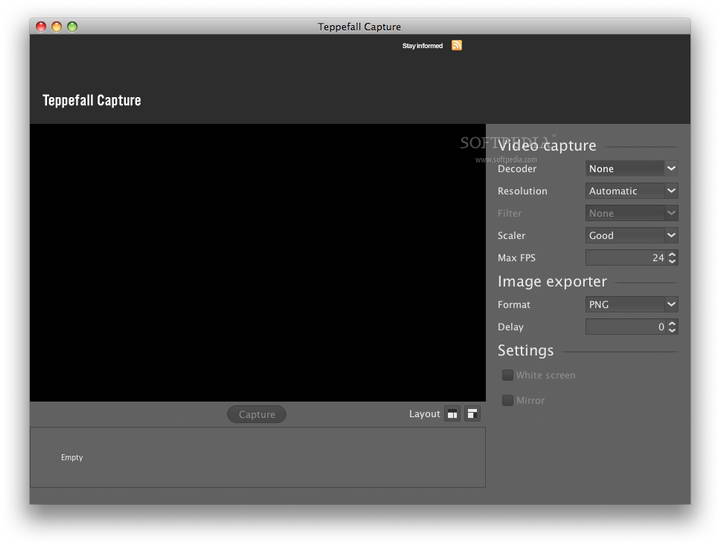Click the RSS feed icon

pyautogui.click(x=456, y=45)
